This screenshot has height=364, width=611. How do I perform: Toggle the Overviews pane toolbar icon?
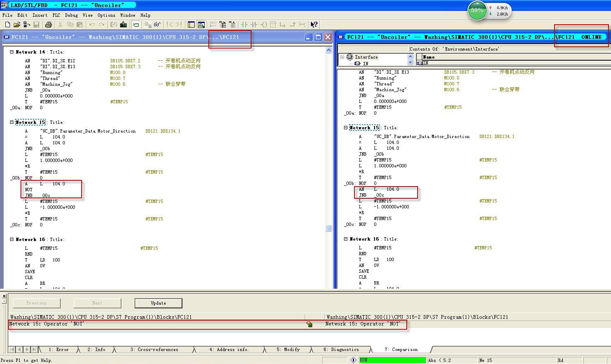click(x=191, y=25)
